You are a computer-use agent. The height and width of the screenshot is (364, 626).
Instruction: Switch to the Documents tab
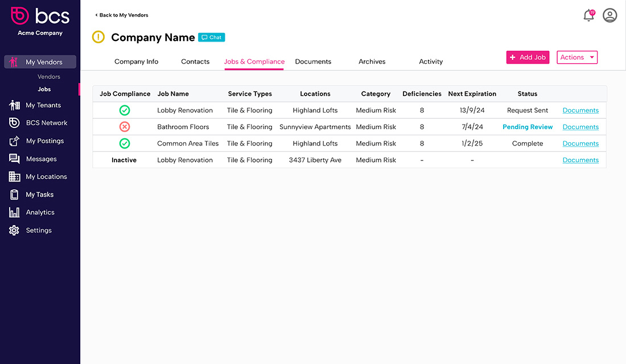tap(313, 61)
